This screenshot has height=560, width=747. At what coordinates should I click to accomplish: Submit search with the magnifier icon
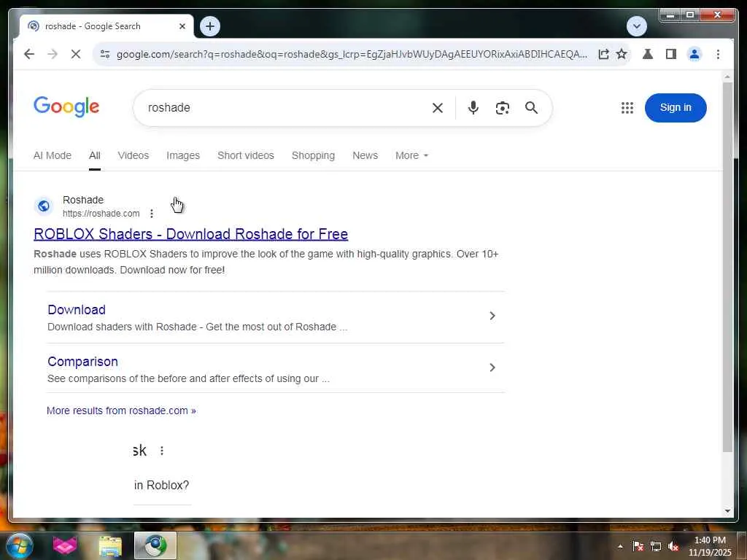532,108
